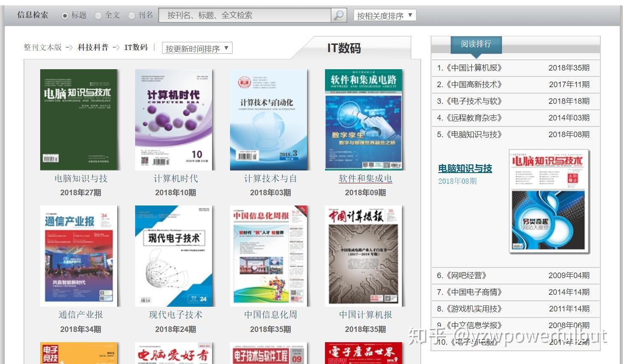This screenshot has height=364, width=623.
Task: Click the 整刊文本版 breadcrumb link
Action: click(43, 47)
